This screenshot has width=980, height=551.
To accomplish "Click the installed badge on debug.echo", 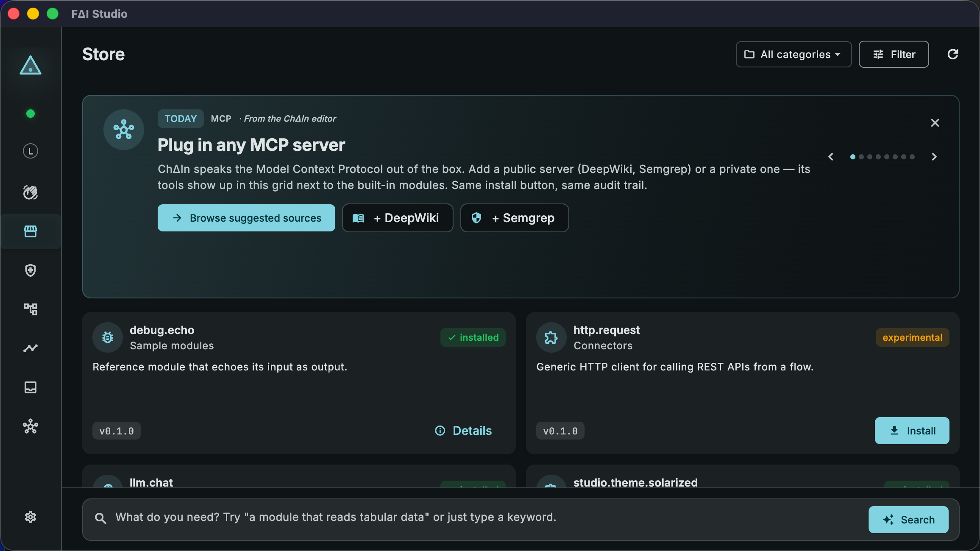I will (473, 337).
